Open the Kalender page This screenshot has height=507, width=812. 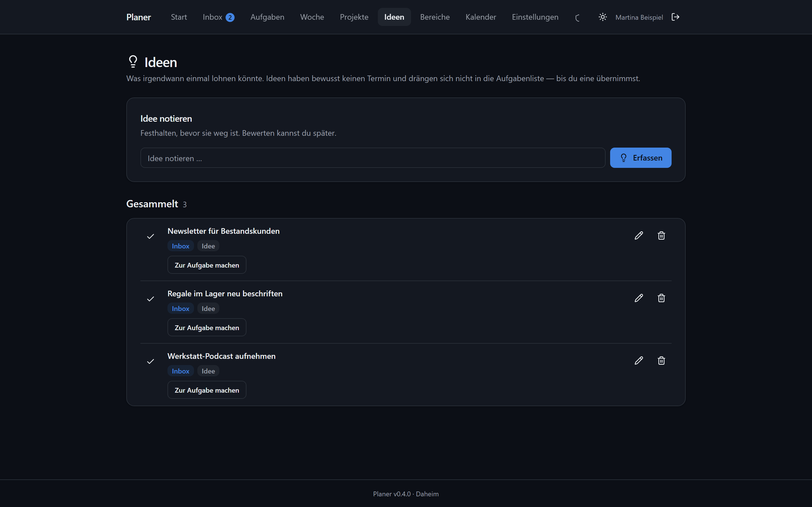click(x=480, y=17)
